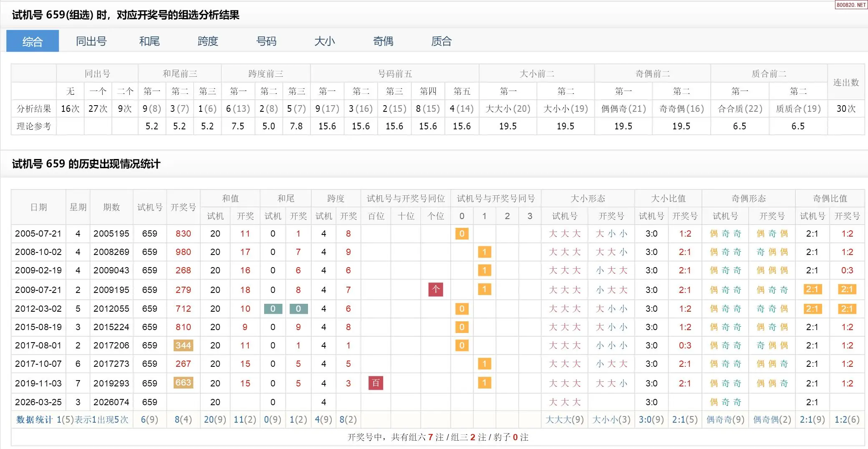Viewport: 868px width, 449px height.
Task: Click the 800820.NET link in the corner
Action: pyautogui.click(x=851, y=5)
